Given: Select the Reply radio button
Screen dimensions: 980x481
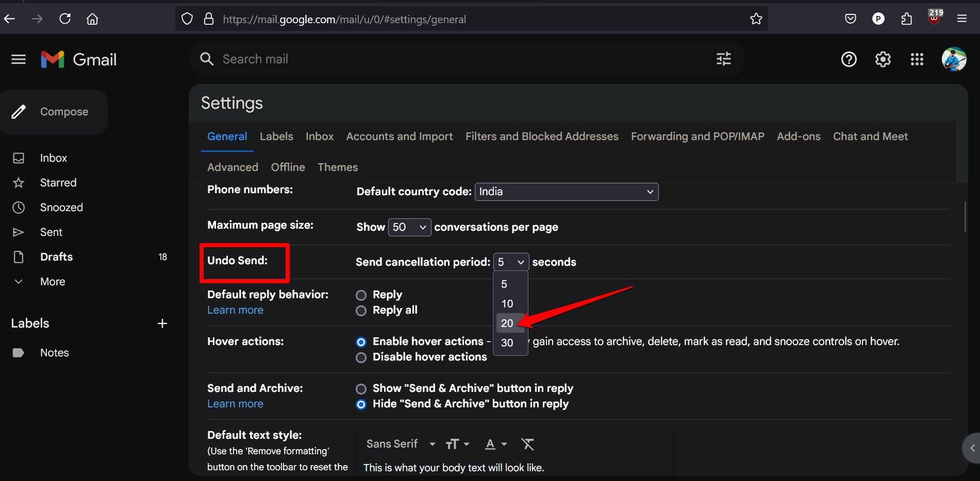Looking at the screenshot, I should (361, 295).
